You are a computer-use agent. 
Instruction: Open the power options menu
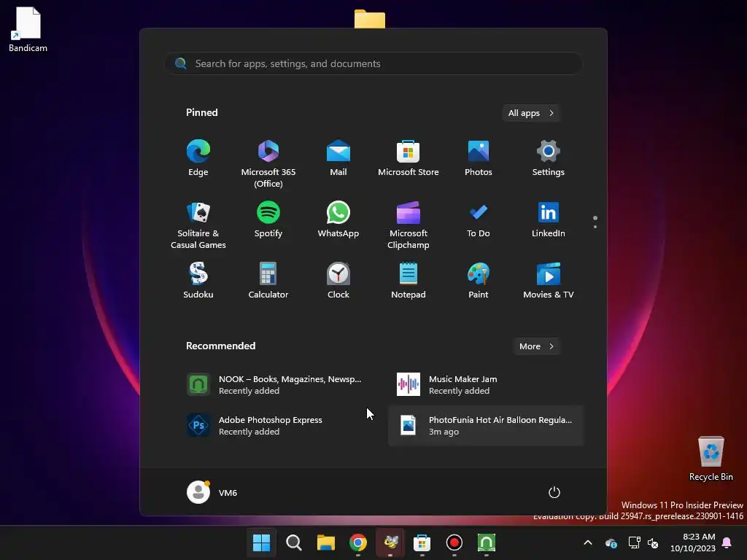[x=554, y=492]
